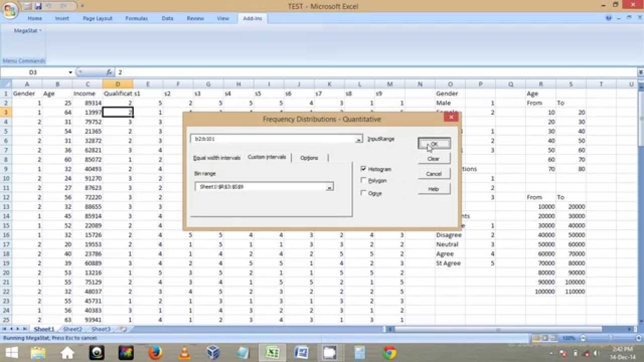Switch to the Options tab in dialog
The image size is (644, 362).
point(309,158)
